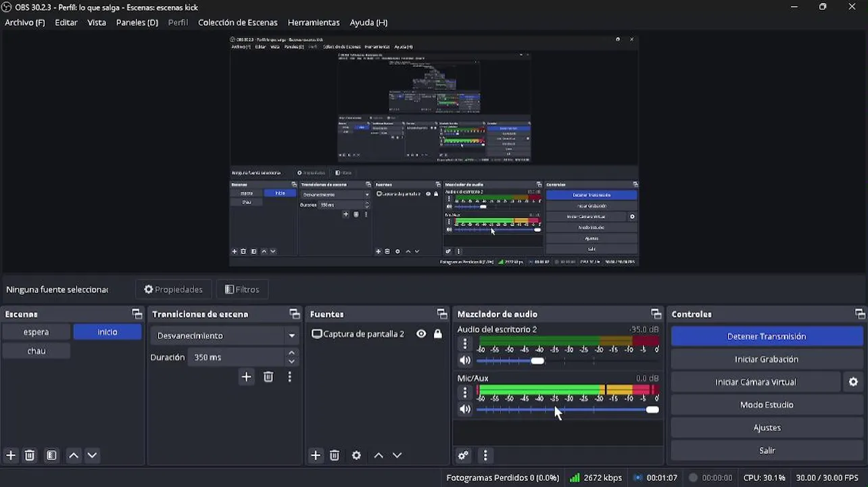Toggle visibility of Captura de pantalla 2

coord(421,334)
